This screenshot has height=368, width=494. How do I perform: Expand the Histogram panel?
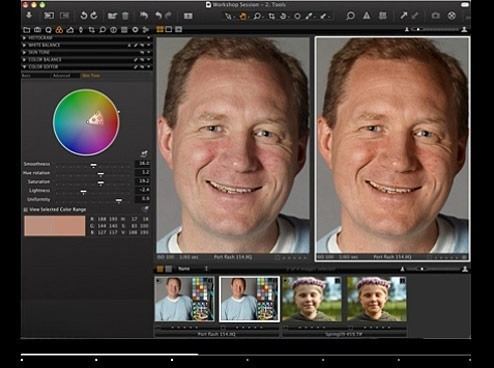pyautogui.click(x=24, y=38)
